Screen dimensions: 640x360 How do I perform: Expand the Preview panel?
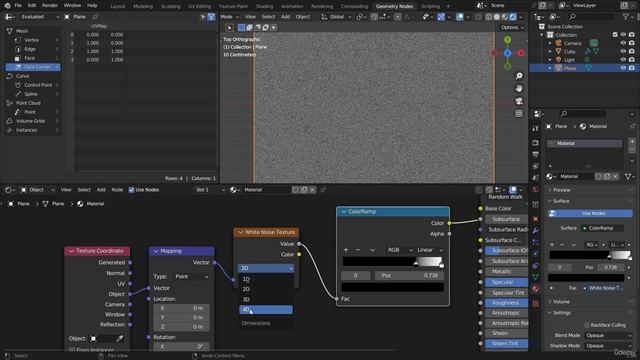coord(561,190)
